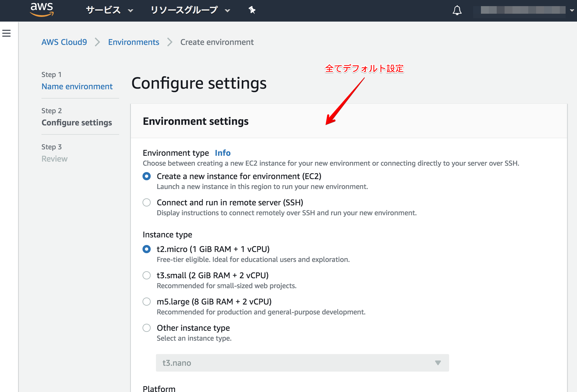Select Connect and run in remote server (SSH)

(147, 202)
